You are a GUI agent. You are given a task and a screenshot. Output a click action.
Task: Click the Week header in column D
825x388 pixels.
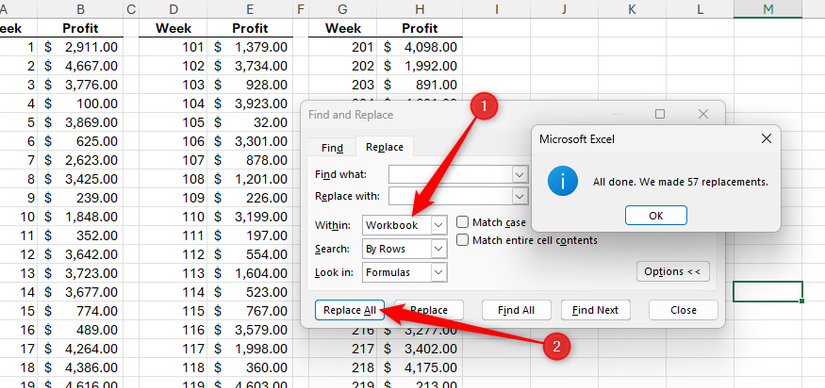click(173, 28)
